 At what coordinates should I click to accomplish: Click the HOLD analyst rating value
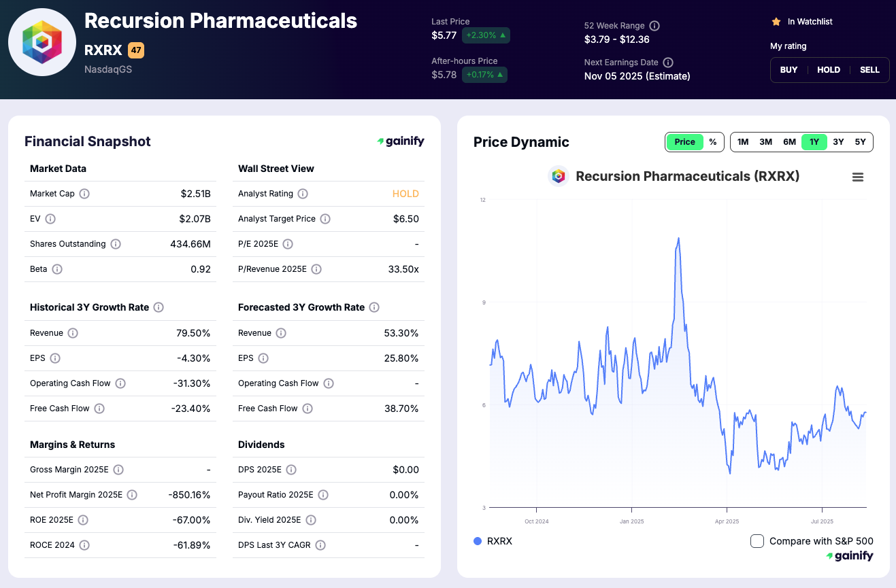[x=405, y=194]
